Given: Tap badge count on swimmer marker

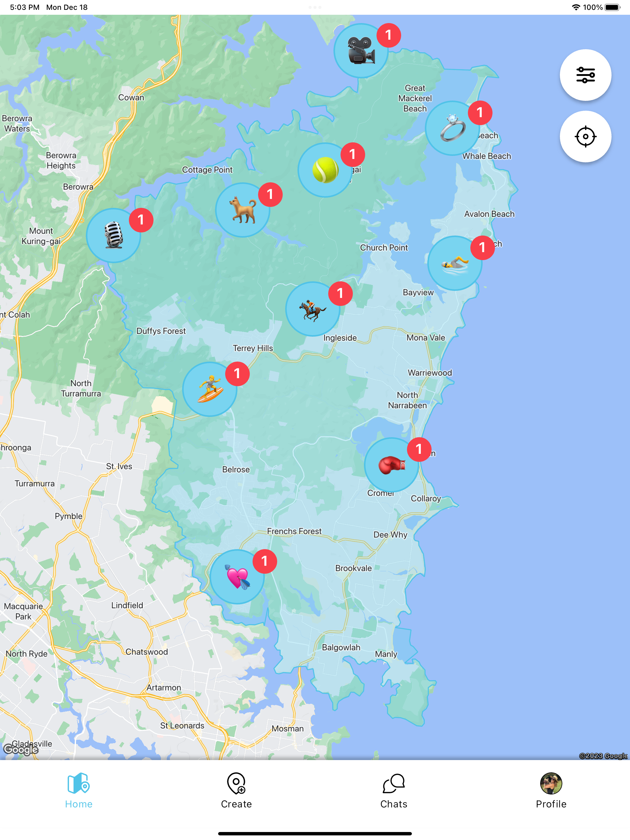Looking at the screenshot, I should (x=482, y=248).
